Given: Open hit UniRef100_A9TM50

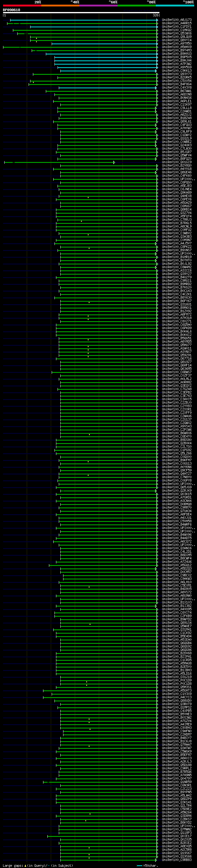Looking at the screenshot, I should tap(176, 43).
